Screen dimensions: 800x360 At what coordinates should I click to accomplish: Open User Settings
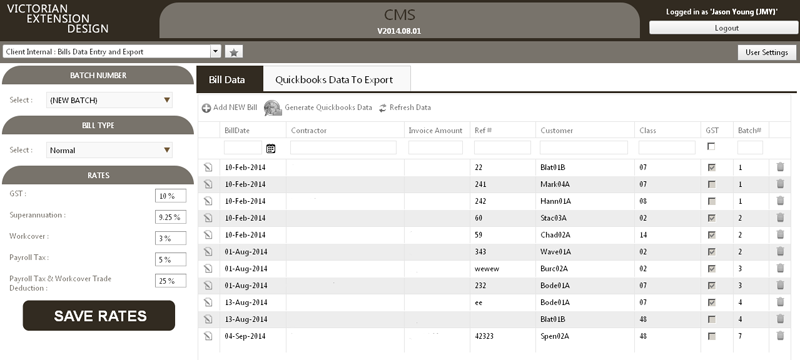coord(767,52)
